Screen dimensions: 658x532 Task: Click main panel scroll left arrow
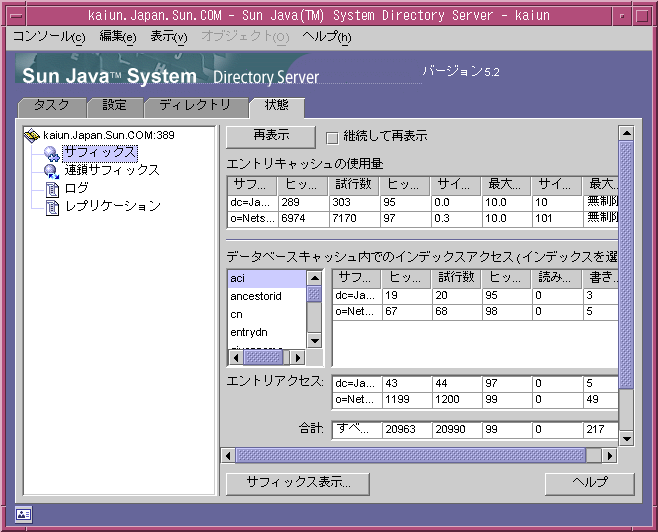228,456
